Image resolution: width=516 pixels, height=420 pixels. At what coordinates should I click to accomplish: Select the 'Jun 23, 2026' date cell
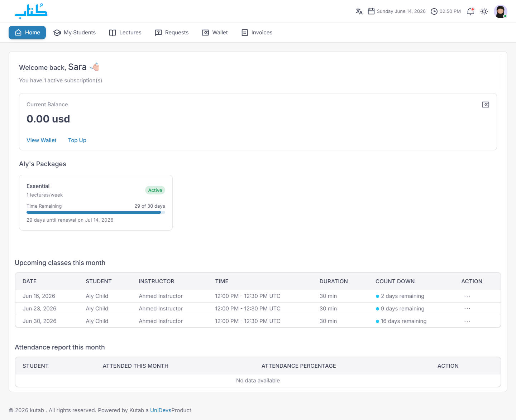click(x=39, y=309)
